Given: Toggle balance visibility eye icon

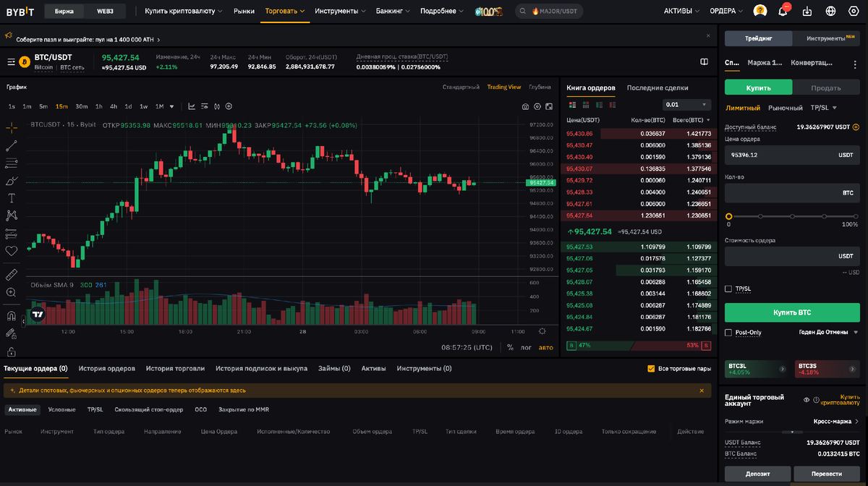Looking at the screenshot, I should [807, 399].
